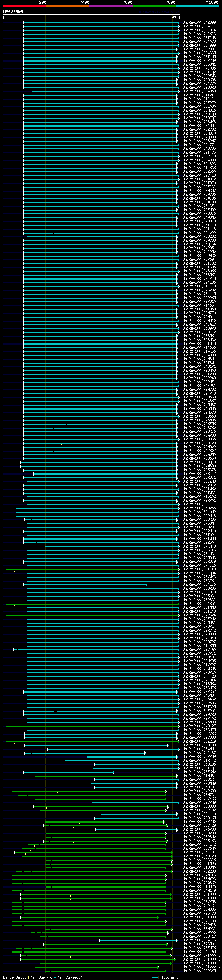222x980 pixels.
Task: Open hit UniRef100_O04851
Action: tap(199, 604)
